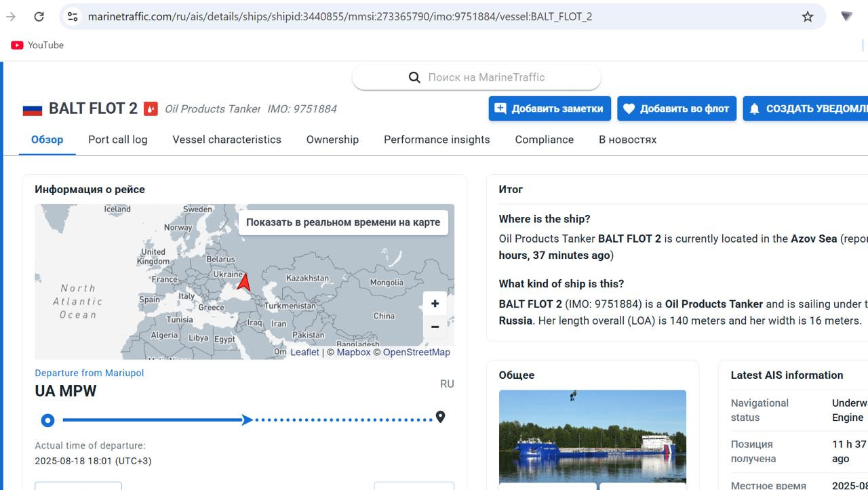Open the OpenStreetMap attribution link
The image size is (868, 490).
tap(416, 352)
